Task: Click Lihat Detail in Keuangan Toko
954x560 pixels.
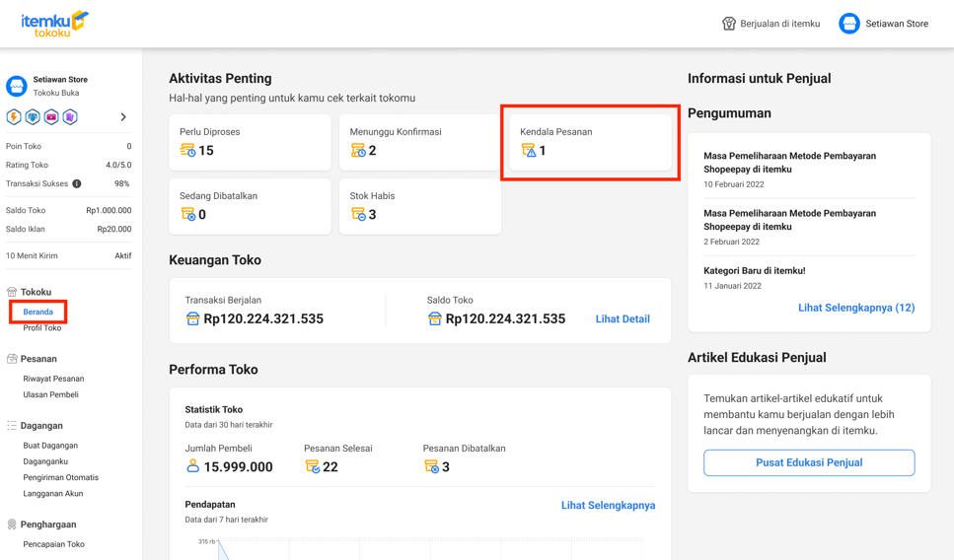Action: click(x=623, y=319)
